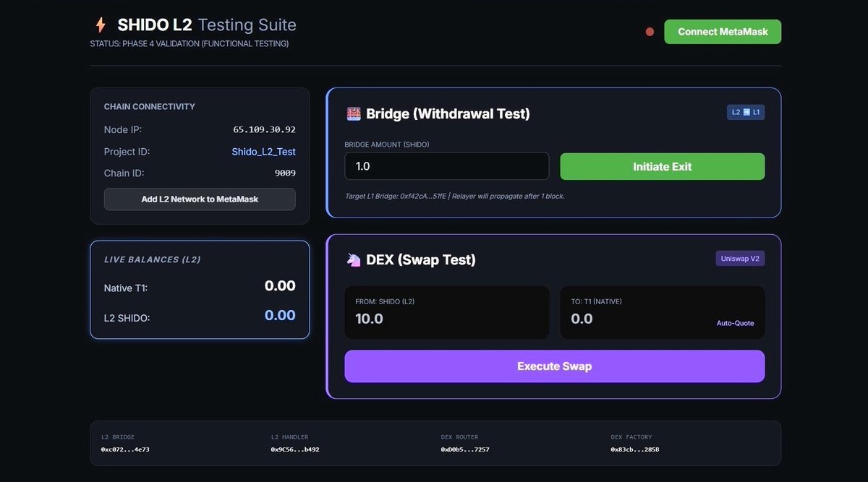Click the DEX unicorn icon
Viewport: 868px width, 482px height.
(x=354, y=259)
